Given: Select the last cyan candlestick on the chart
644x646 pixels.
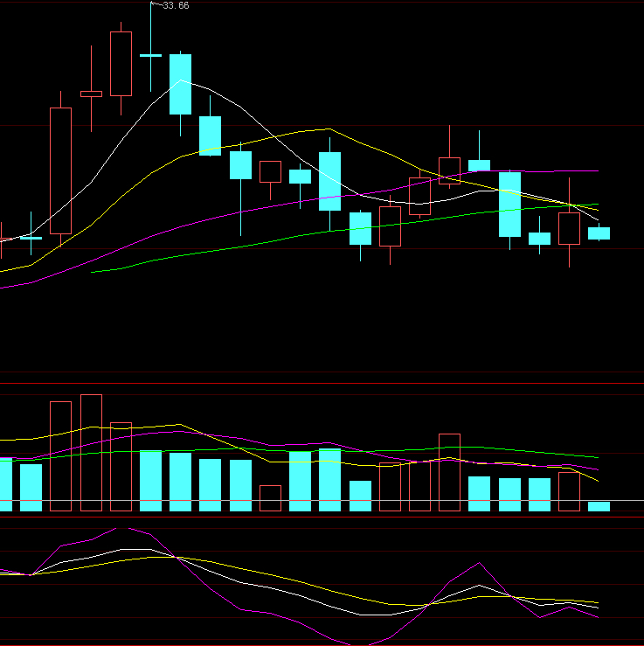Looking at the screenshot, I should click(x=599, y=233).
